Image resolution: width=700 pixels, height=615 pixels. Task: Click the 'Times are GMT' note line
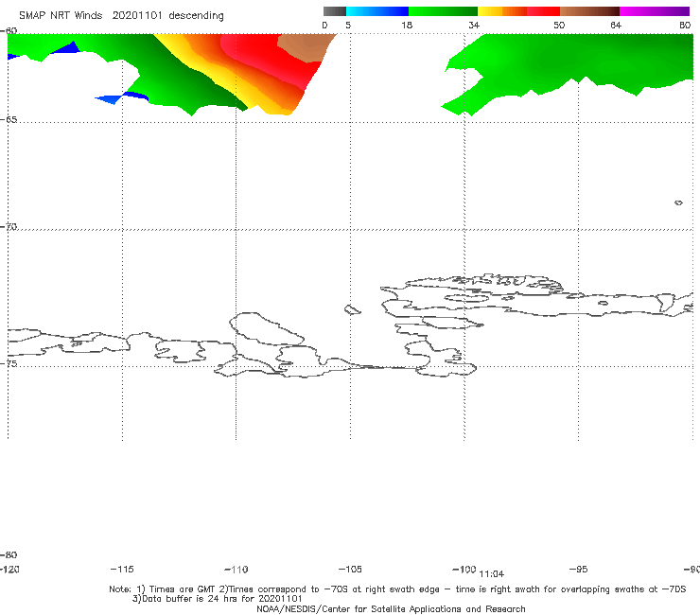pyautogui.click(x=397, y=589)
